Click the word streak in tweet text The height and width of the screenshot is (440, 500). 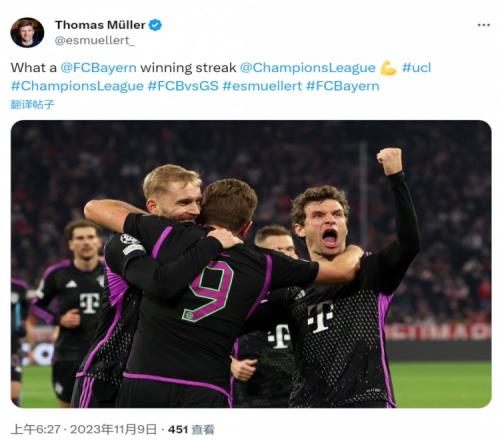pos(216,68)
